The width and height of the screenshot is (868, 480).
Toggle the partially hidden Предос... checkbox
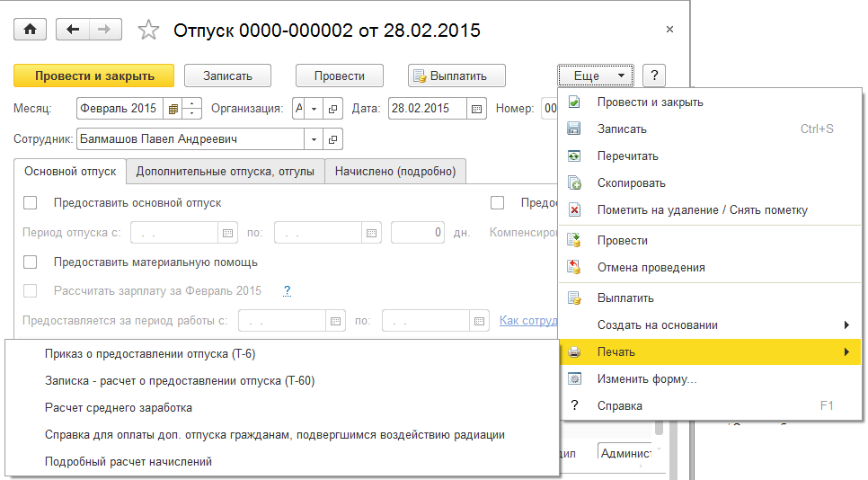coord(497,203)
